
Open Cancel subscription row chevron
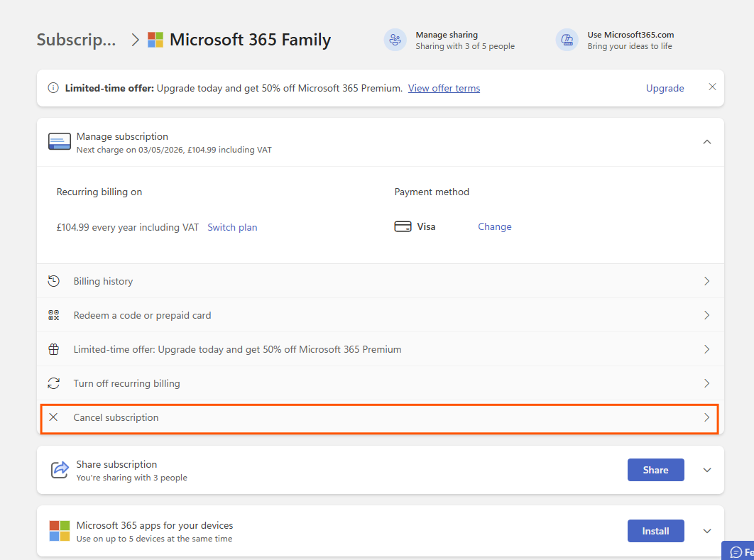pyautogui.click(x=707, y=417)
